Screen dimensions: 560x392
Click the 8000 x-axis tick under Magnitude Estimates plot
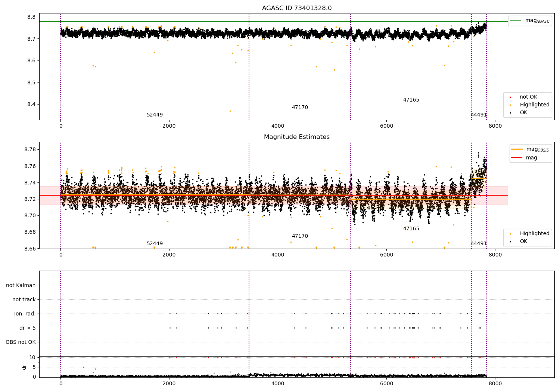pyautogui.click(x=495, y=255)
